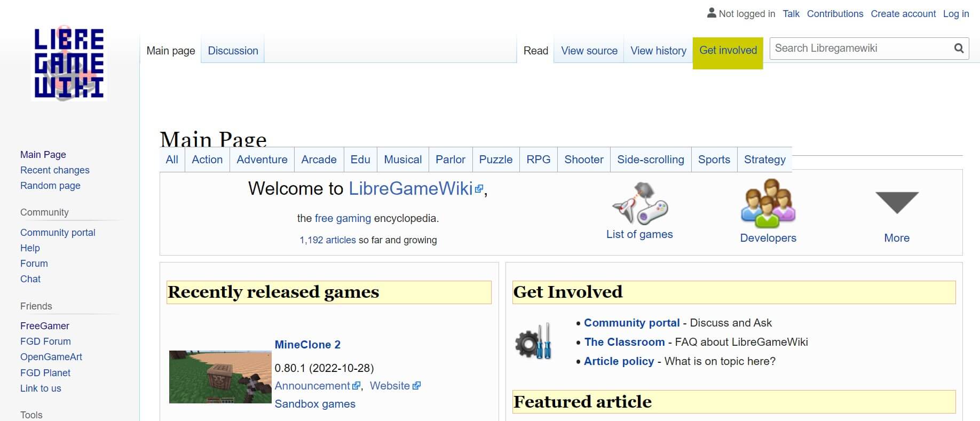The image size is (980, 421).
Task: Go to Main Page in sidebar
Action: click(43, 155)
